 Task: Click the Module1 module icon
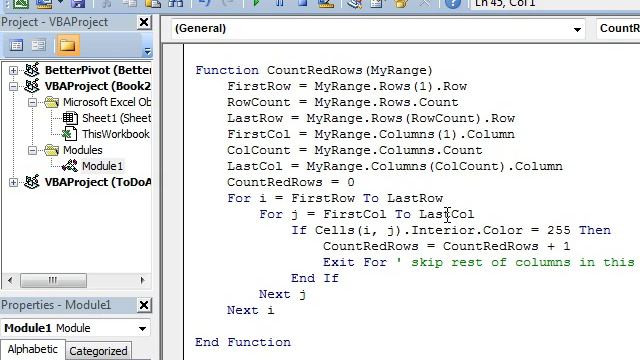point(69,166)
